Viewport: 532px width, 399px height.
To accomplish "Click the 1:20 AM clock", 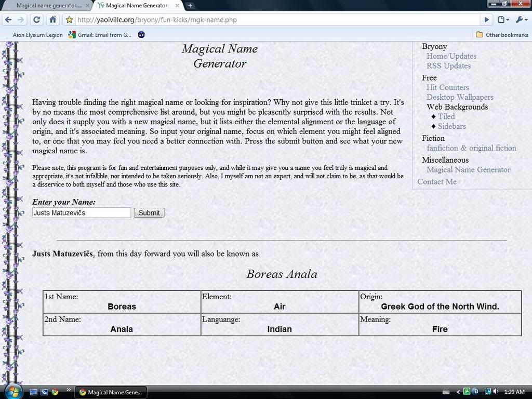I will [x=514, y=392].
